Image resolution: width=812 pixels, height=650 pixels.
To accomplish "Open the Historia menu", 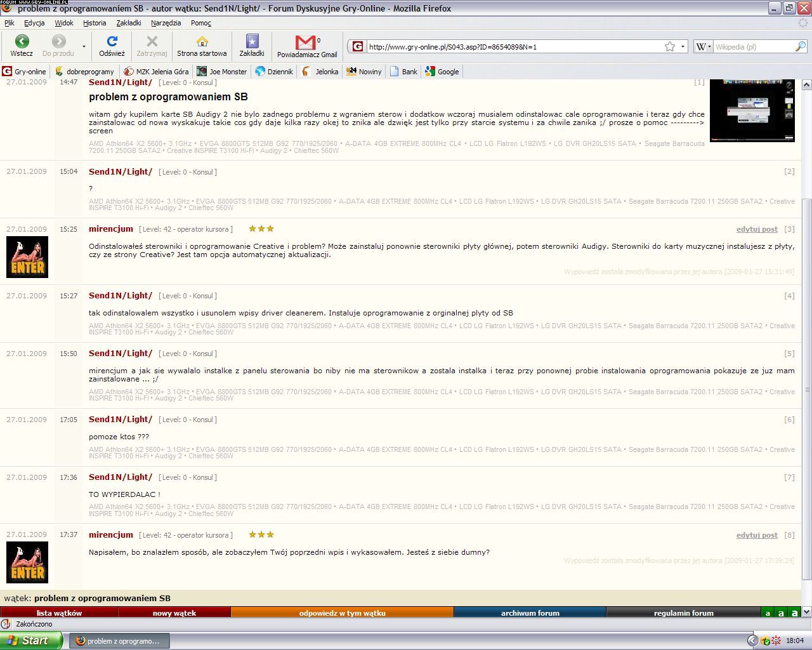I will [95, 23].
